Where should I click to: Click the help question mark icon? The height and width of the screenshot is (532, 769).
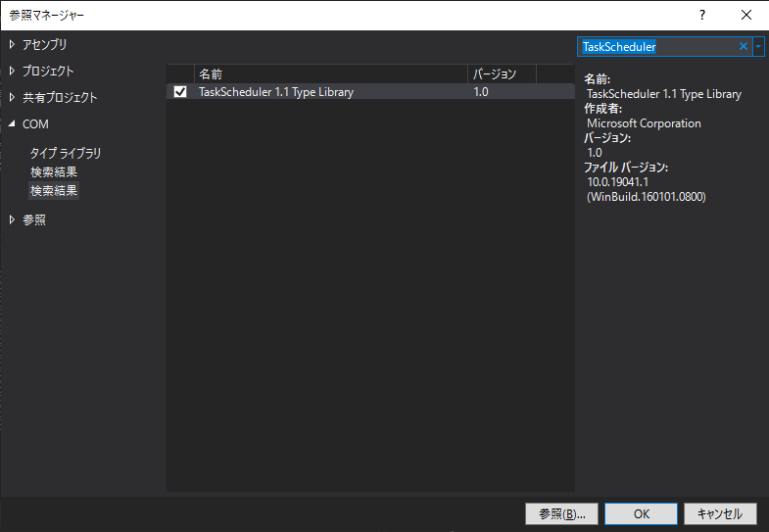(x=701, y=15)
